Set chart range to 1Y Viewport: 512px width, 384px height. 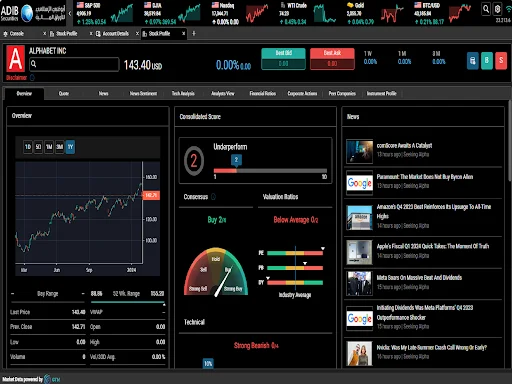coord(70,147)
